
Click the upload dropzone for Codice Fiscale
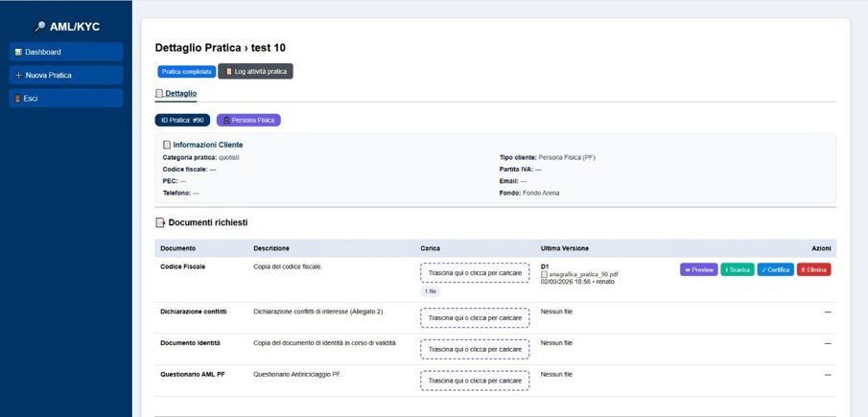tap(475, 273)
